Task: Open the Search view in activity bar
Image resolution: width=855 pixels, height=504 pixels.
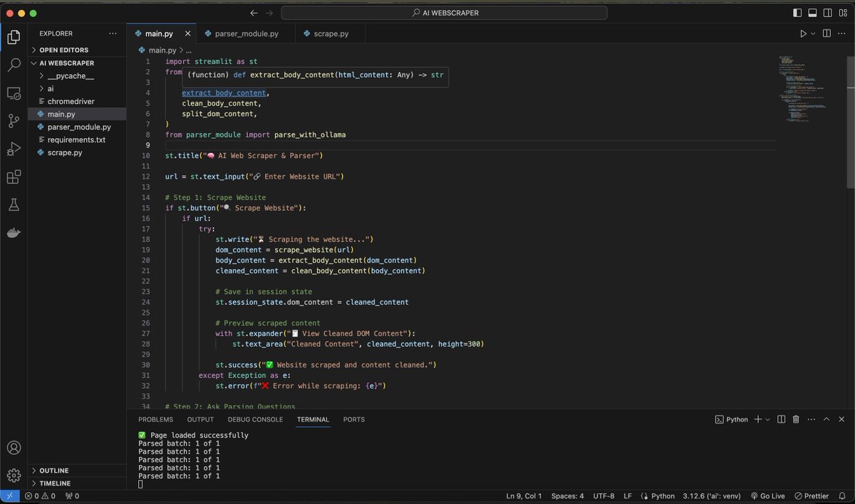Action: tap(14, 65)
